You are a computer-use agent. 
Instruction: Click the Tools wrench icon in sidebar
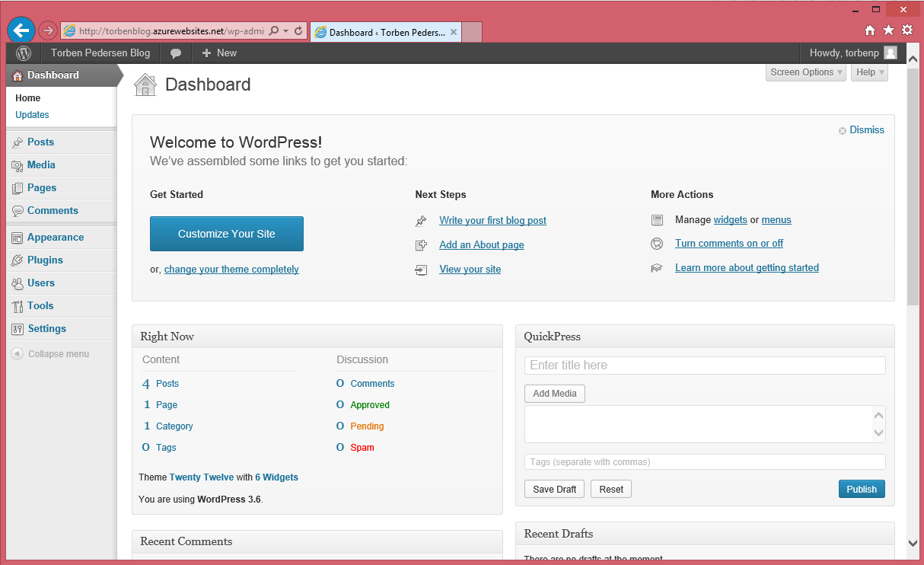coord(18,306)
